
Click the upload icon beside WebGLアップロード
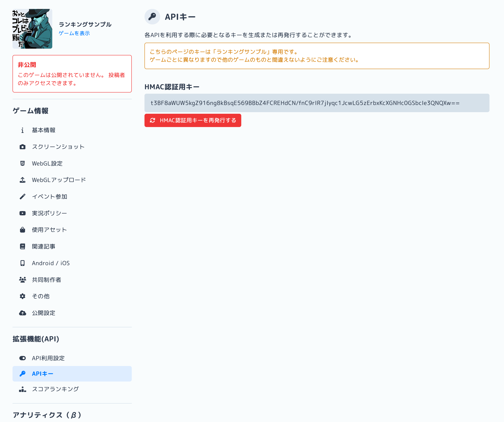tap(23, 180)
